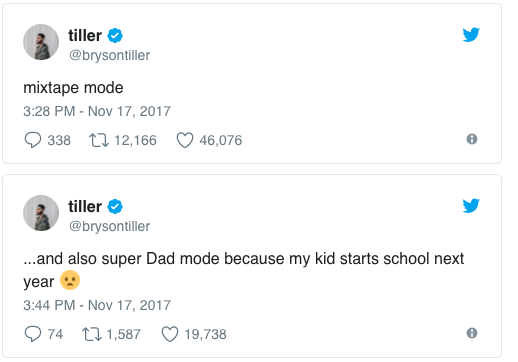This screenshot has width=518, height=362.
Task: Click the Twitter bird icon on the mixtape tweet
Action: point(471,34)
